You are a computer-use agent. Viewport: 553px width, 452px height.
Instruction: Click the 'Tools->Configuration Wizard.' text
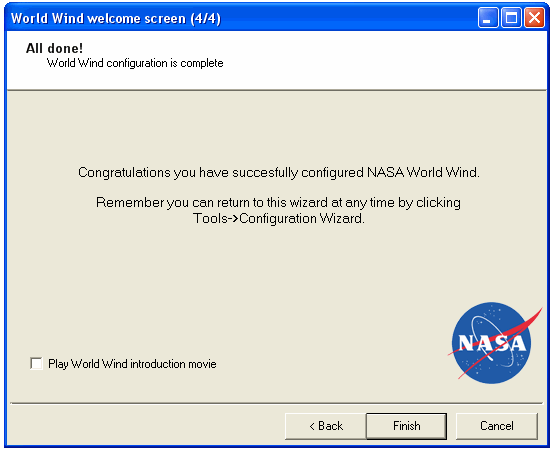pyautogui.click(x=279, y=219)
